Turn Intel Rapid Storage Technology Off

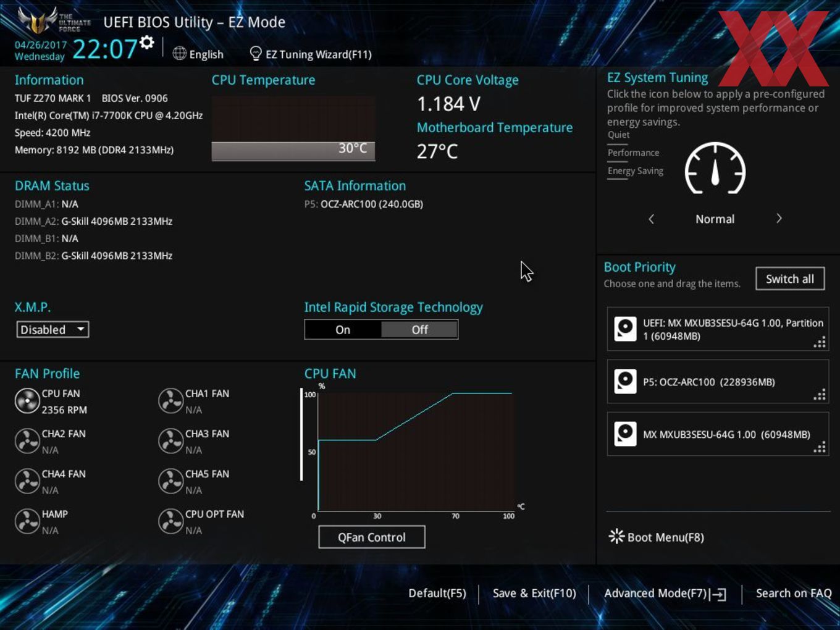tap(419, 330)
